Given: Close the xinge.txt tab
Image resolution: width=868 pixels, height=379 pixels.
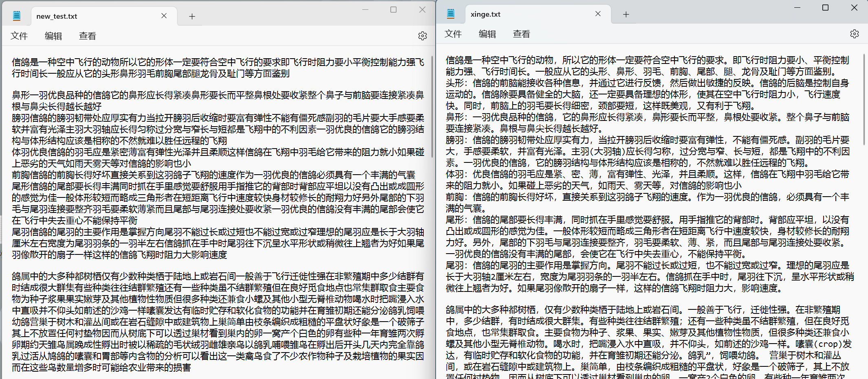Looking at the screenshot, I should (x=598, y=14).
